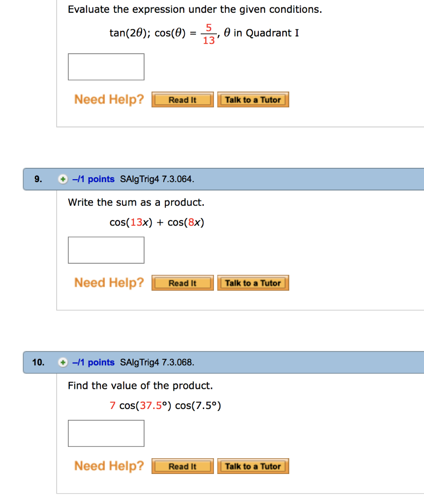The height and width of the screenshot is (504, 424).
Task: Select the SAlgTrig4 7.3.068 exercise link
Action: coord(157,362)
